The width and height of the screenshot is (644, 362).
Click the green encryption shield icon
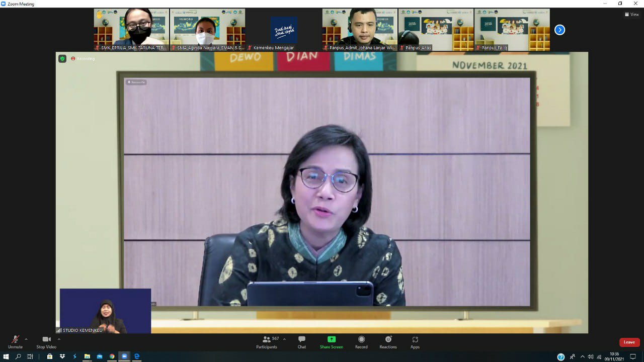62,59
